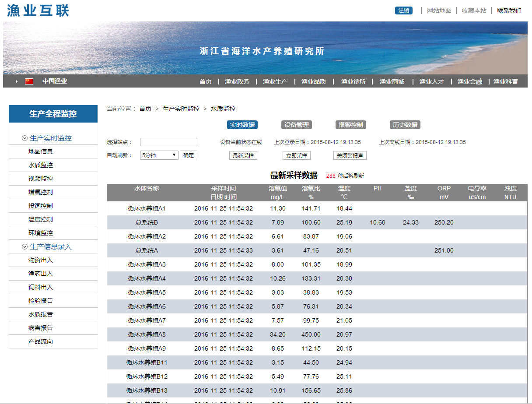Click the 24.33 salinity value
Viewport: 532px width, 404px height.
[x=411, y=223]
